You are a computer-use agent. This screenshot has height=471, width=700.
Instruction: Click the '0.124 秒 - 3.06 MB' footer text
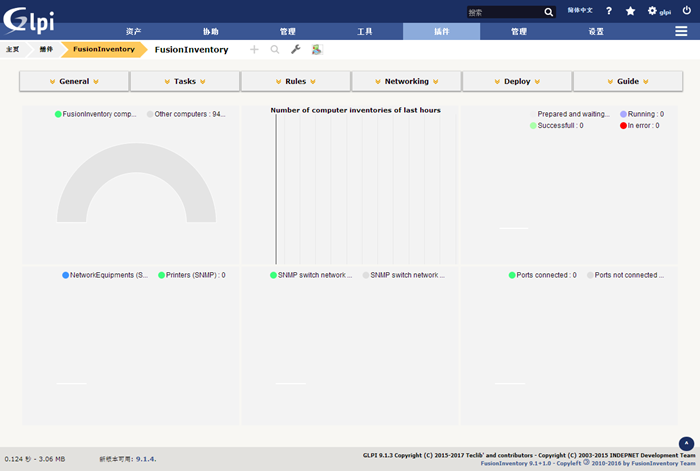[x=35, y=459]
